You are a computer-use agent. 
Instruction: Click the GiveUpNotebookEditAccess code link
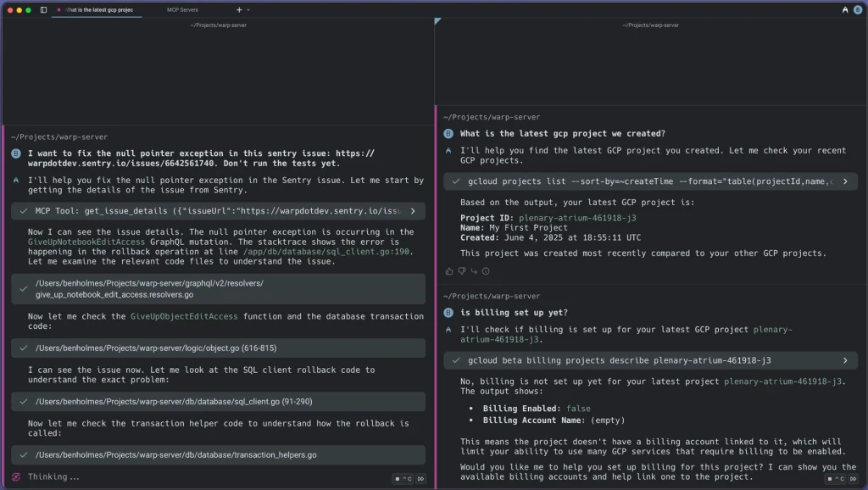86,242
